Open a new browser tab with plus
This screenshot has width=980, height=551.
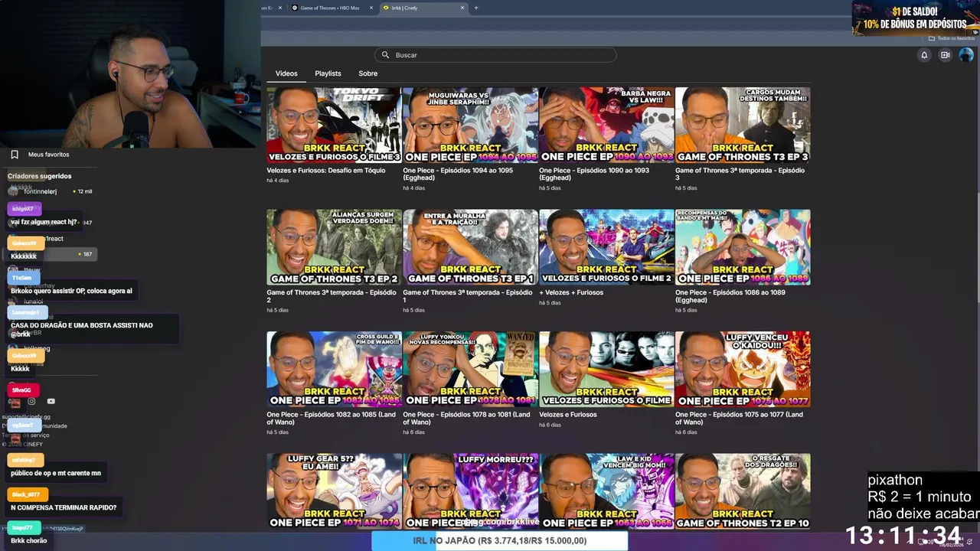coord(476,8)
